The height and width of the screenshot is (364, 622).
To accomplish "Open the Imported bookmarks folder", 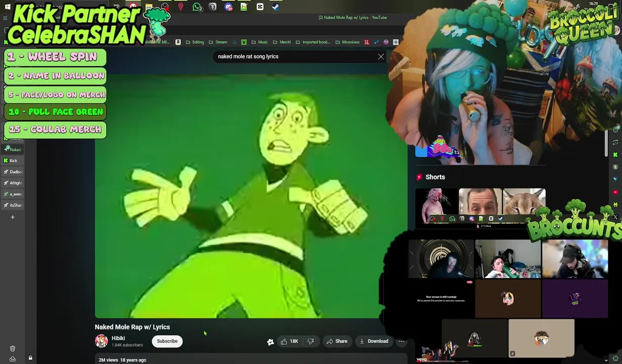I will point(313,42).
